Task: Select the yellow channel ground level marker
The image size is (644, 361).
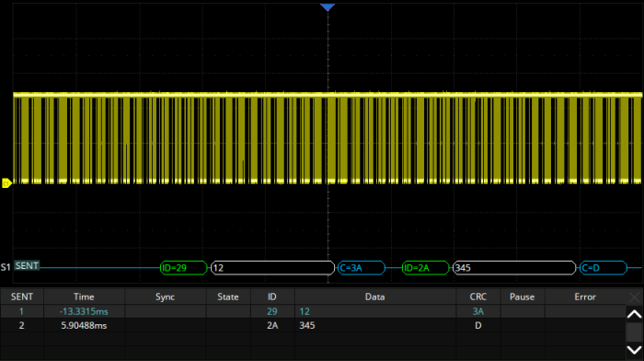Action: (x=6, y=183)
